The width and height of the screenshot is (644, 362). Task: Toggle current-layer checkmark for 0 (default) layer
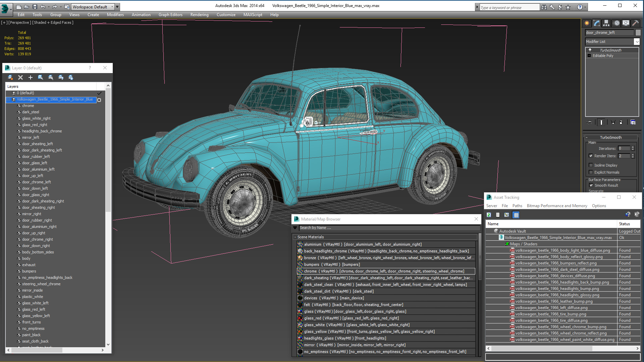pos(99,93)
